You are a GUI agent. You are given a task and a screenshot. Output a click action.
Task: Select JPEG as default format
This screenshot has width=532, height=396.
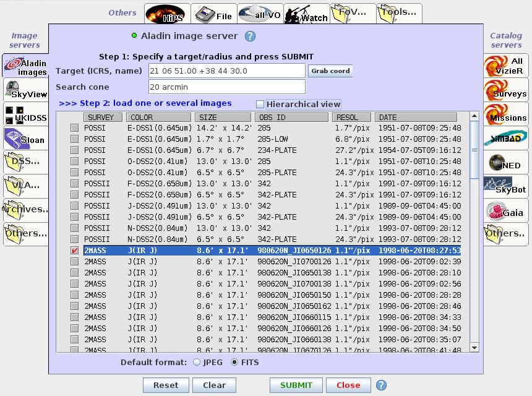click(x=197, y=362)
